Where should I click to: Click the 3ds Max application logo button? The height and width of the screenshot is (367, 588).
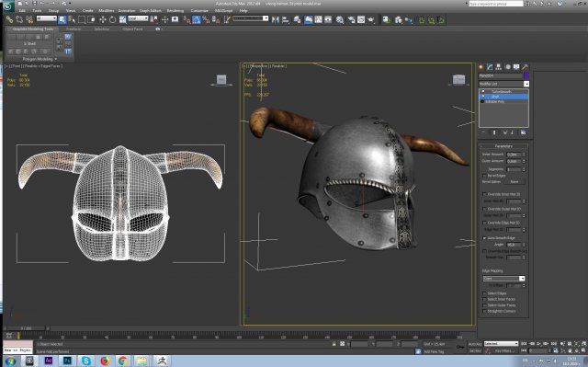point(8,6)
